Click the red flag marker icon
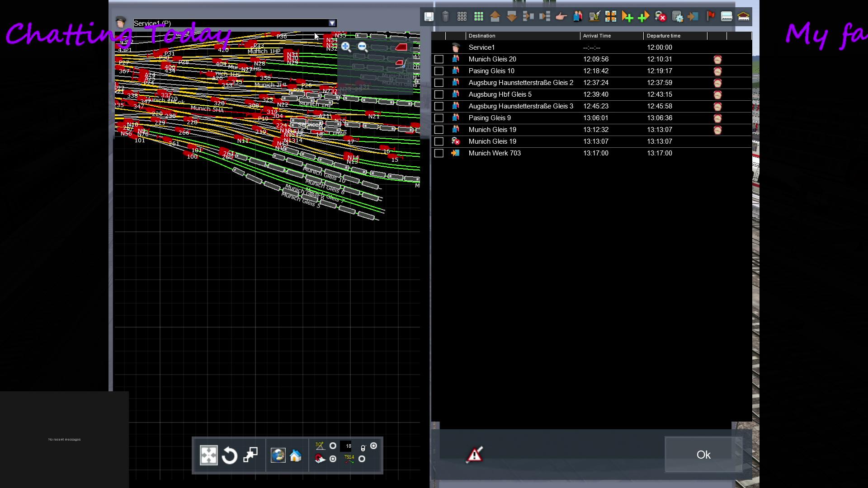This screenshot has width=868, height=488. click(710, 17)
